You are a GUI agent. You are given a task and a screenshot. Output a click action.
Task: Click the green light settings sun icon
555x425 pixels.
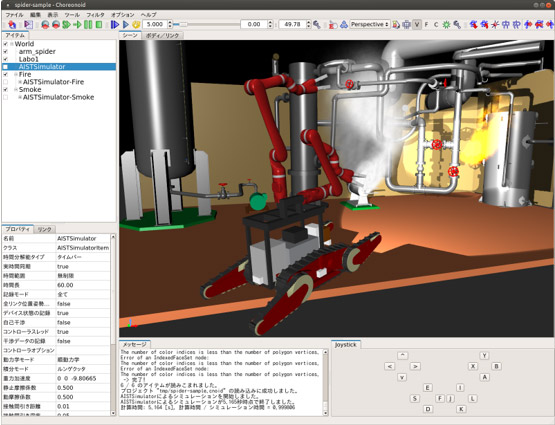pyautogui.click(x=446, y=24)
